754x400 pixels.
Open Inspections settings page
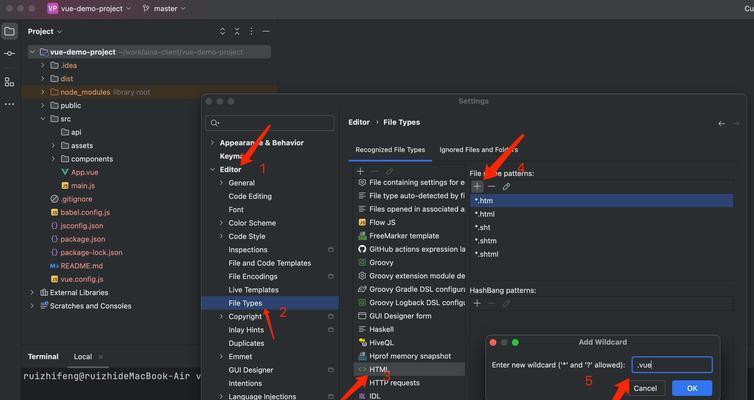(x=248, y=250)
